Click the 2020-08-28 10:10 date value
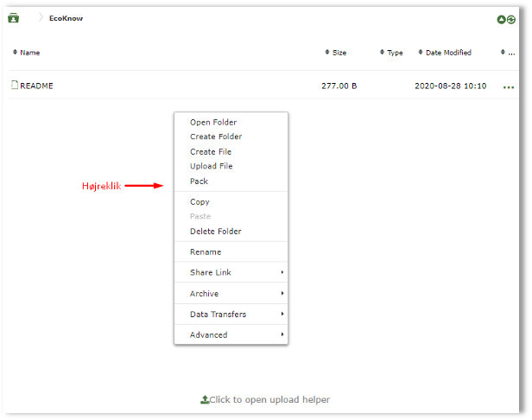This screenshot has height=420, width=532. [451, 86]
